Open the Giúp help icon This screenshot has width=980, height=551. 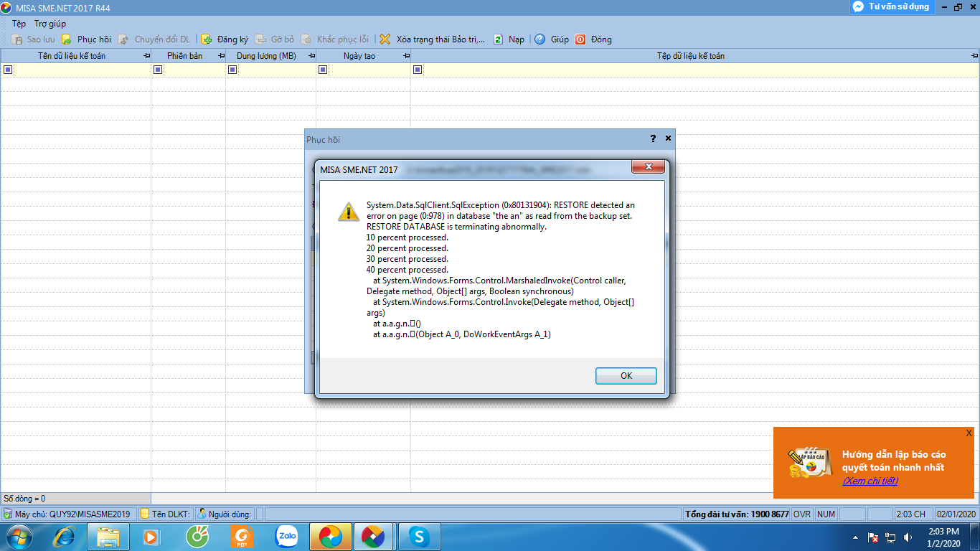coord(540,39)
